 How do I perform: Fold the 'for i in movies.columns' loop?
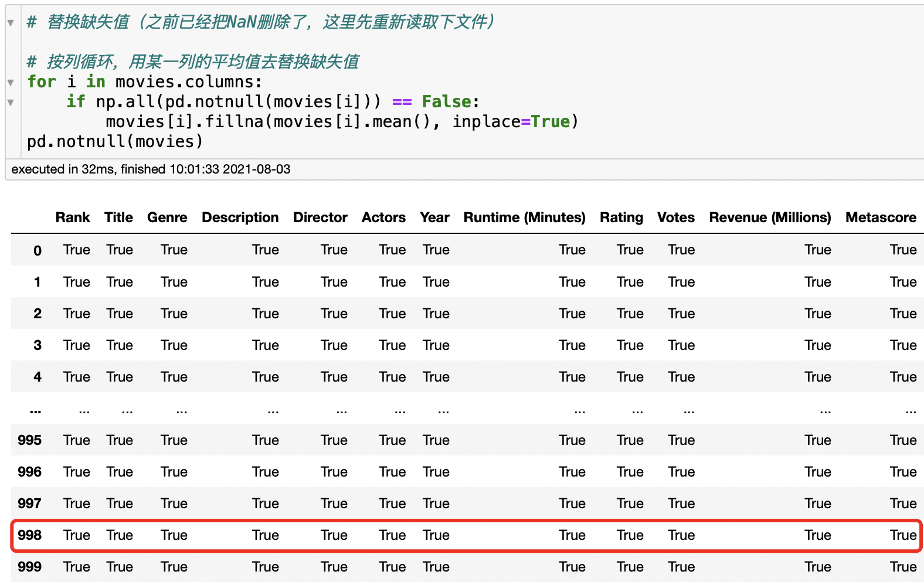(11, 83)
